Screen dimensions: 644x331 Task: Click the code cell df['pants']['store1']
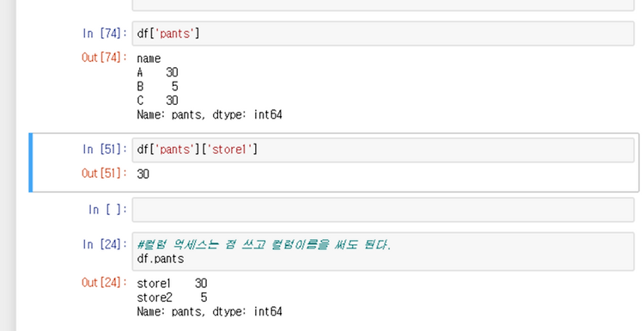click(x=383, y=150)
